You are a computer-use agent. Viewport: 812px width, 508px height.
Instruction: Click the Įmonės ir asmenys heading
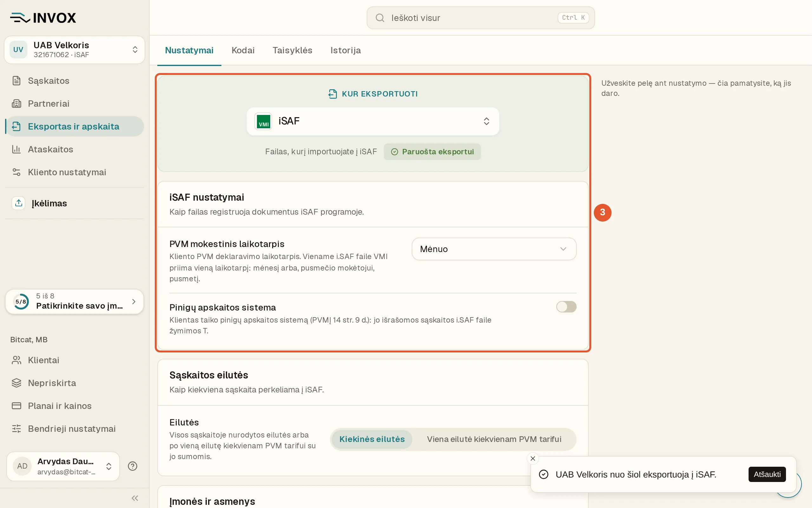[212, 501]
